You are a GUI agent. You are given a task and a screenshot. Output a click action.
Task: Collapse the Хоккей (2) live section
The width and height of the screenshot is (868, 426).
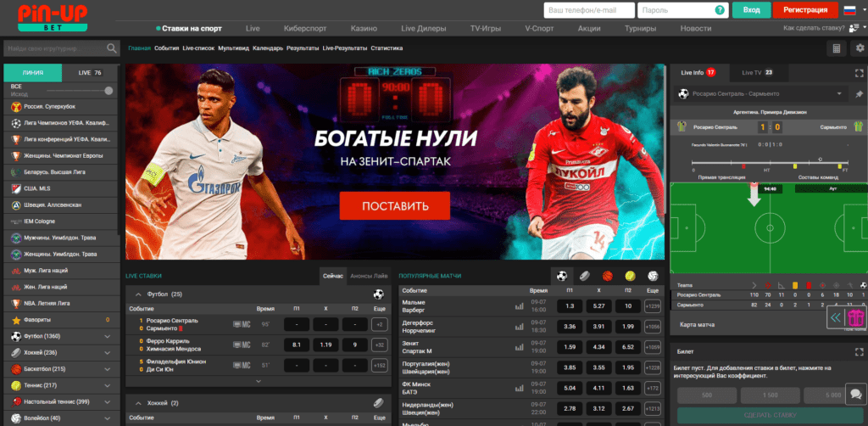click(x=137, y=403)
